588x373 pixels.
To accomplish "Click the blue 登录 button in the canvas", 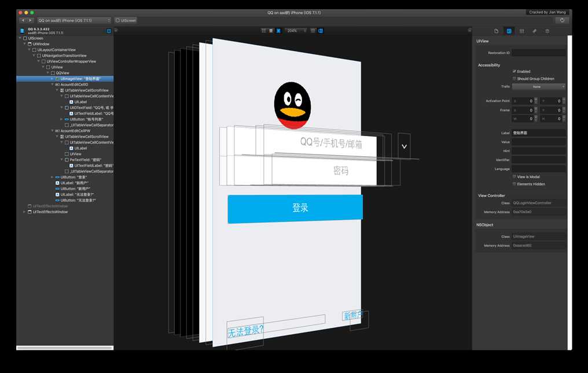I will point(295,209).
